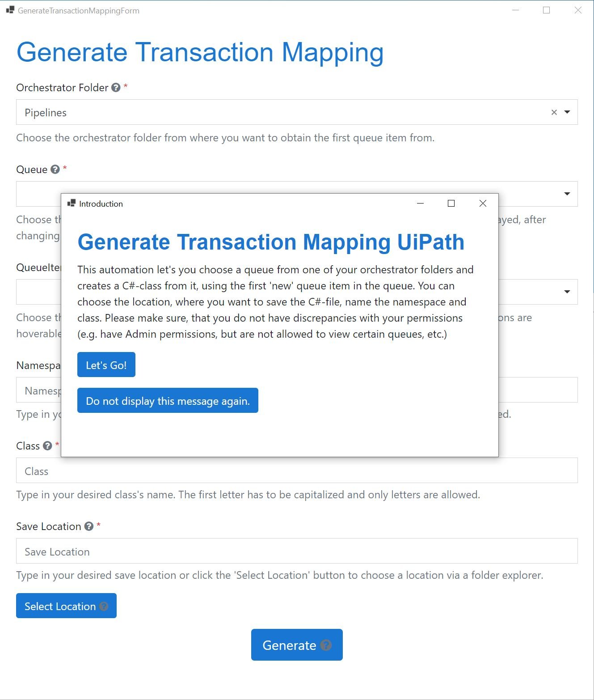The height and width of the screenshot is (700, 594).
Task: Click the Save Location label text
Action: click(49, 526)
